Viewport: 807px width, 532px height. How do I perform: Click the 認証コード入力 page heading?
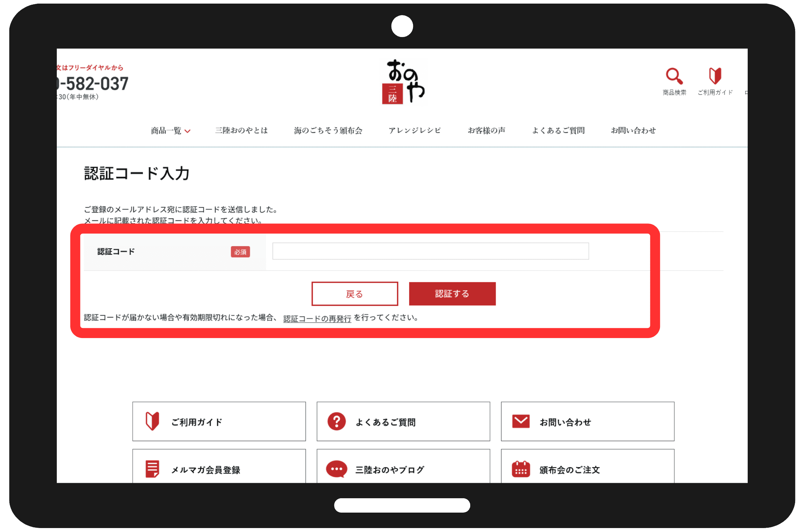tap(137, 174)
